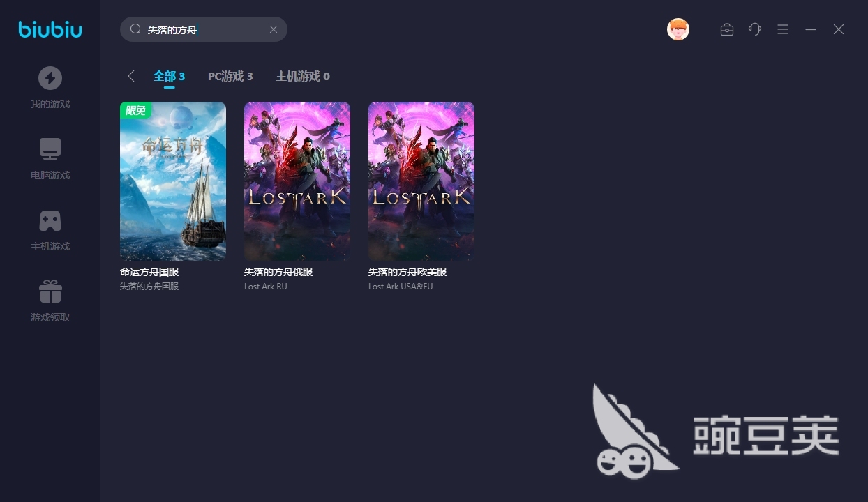The image size is (868, 502).
Task: Click the Lost Ark USA&EU subtitle
Action: (x=401, y=287)
